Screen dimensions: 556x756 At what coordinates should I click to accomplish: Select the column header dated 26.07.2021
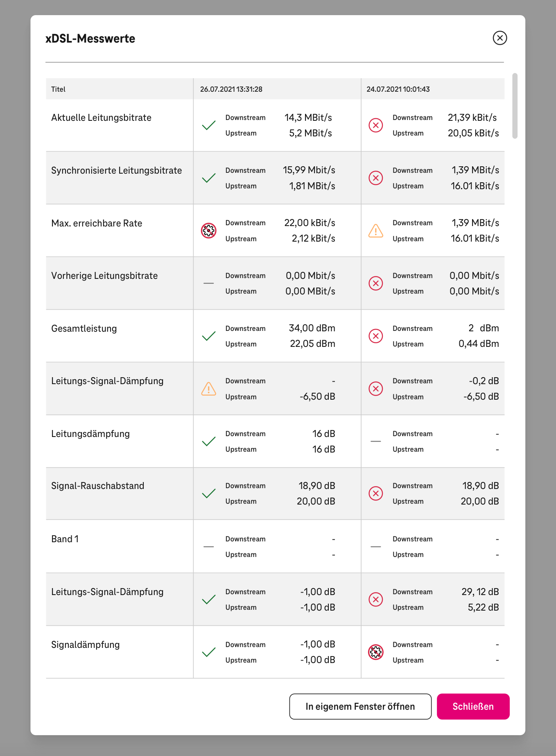tap(231, 89)
